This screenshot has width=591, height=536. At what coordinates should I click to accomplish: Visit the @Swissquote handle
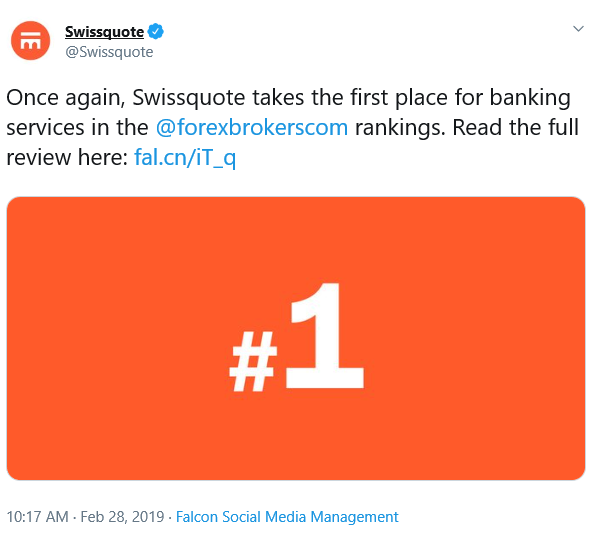109,52
